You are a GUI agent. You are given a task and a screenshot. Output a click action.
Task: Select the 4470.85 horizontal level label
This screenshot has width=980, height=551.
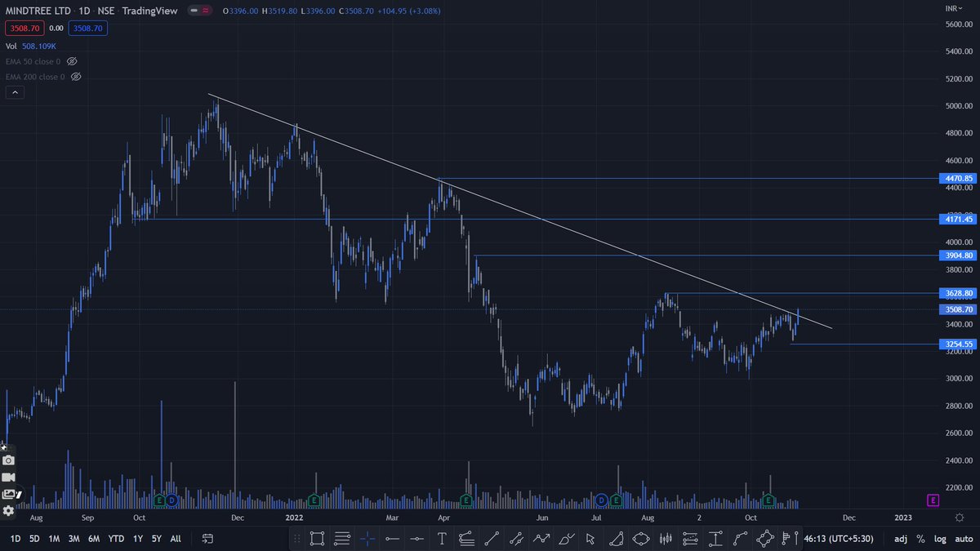(957, 179)
